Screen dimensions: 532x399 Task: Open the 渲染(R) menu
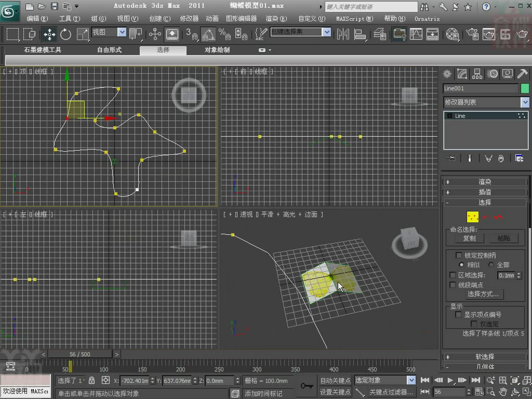pos(276,19)
